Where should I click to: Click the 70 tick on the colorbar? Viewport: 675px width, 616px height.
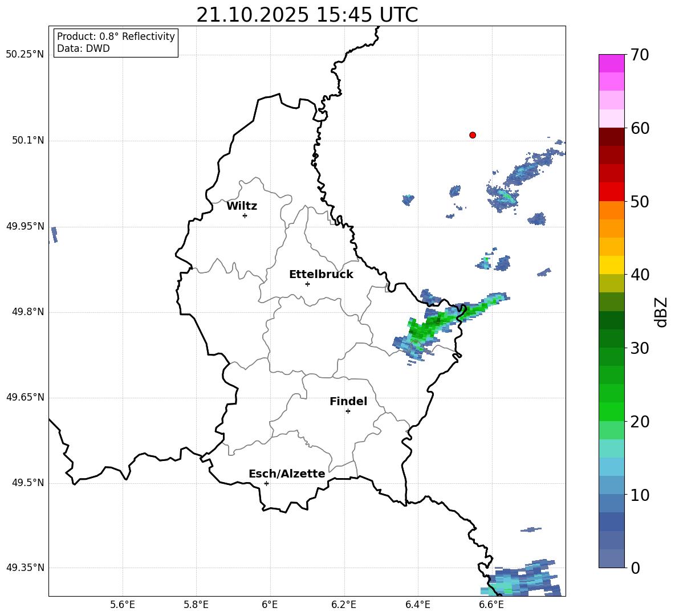[640, 55]
